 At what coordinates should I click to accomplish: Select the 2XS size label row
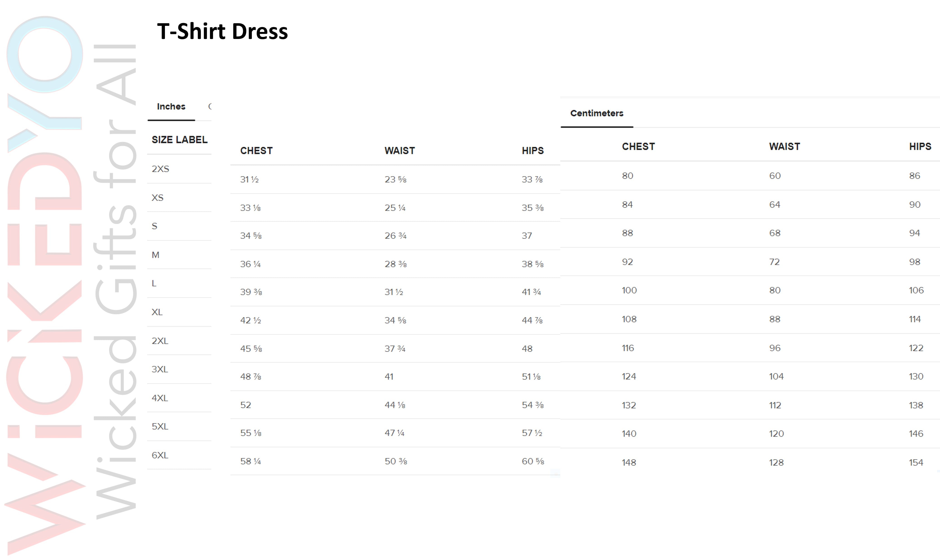click(x=160, y=169)
